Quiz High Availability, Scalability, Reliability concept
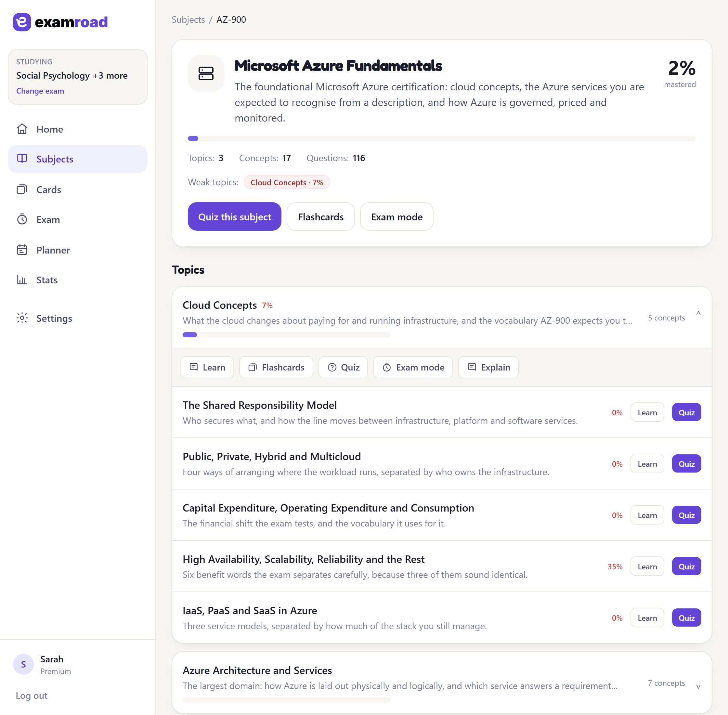Viewport: 728px width, 715px height. (687, 566)
